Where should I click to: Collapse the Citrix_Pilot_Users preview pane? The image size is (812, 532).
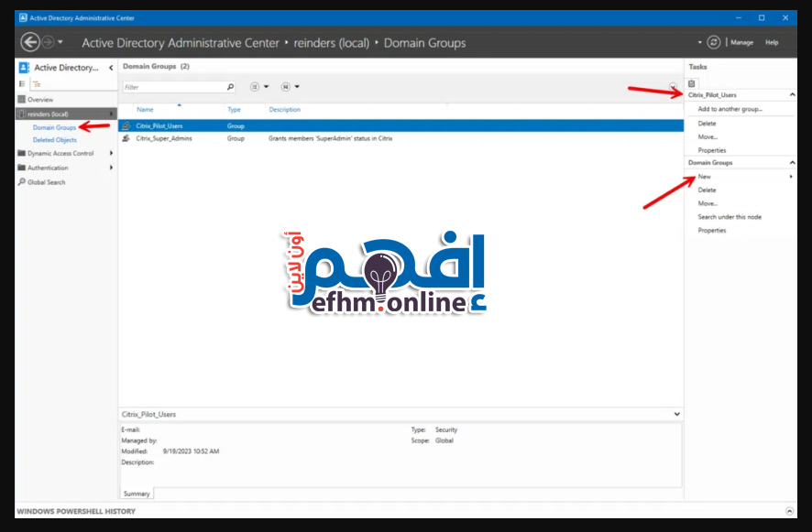[x=677, y=414]
